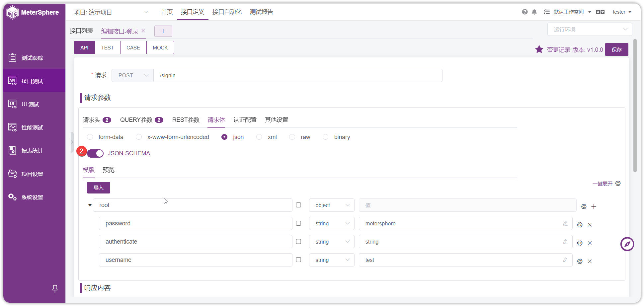Open settings gear for authenticate row
644x306 pixels.
click(x=580, y=243)
